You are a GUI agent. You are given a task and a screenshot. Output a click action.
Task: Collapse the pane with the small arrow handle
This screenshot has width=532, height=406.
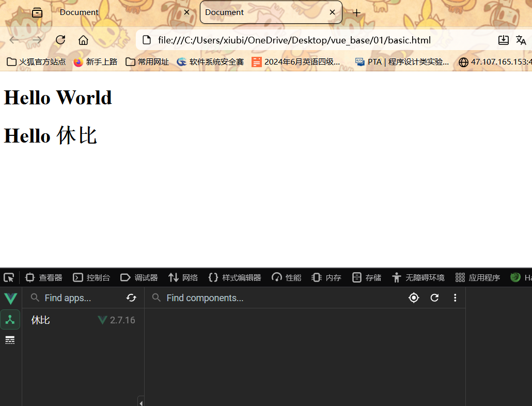[141, 402]
